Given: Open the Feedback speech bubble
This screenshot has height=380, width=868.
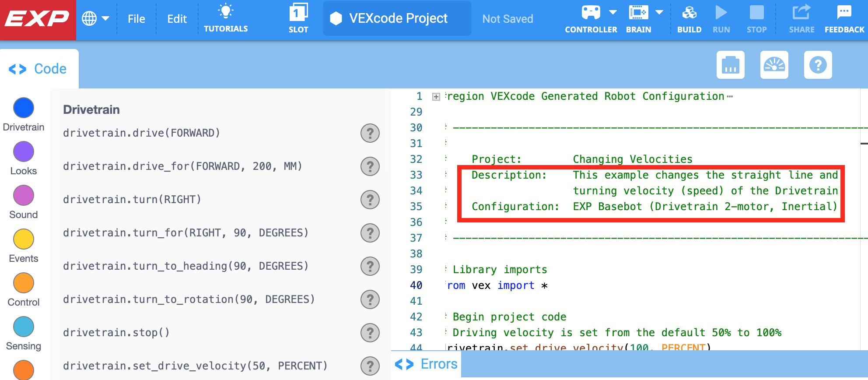Looking at the screenshot, I should [844, 13].
